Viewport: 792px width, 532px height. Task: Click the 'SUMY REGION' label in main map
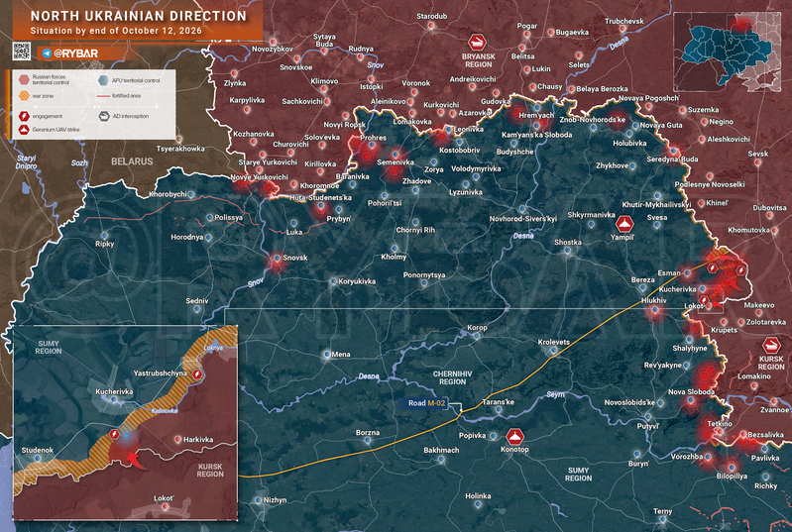578,474
